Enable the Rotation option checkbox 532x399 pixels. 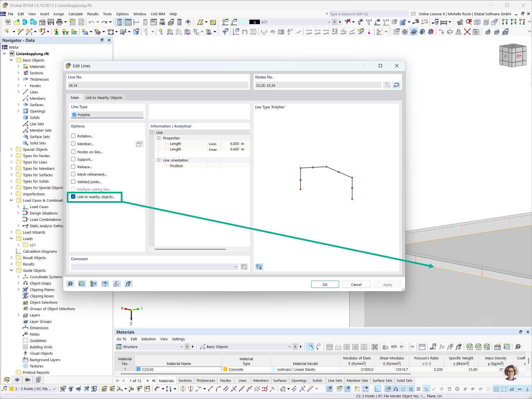pyautogui.click(x=73, y=136)
